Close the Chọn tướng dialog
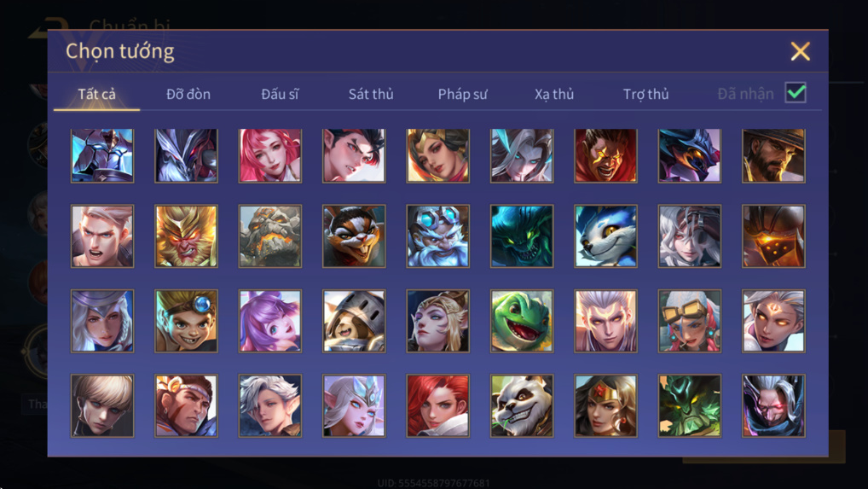 pos(800,51)
